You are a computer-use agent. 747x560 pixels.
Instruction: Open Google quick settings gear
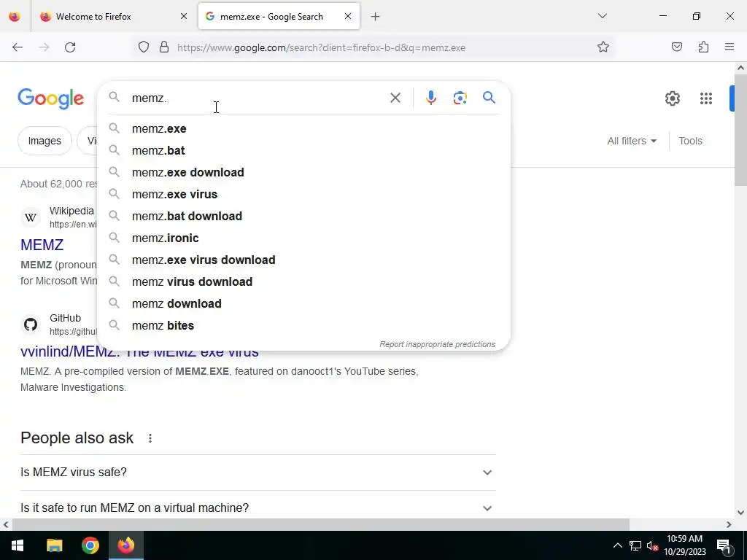(672, 98)
